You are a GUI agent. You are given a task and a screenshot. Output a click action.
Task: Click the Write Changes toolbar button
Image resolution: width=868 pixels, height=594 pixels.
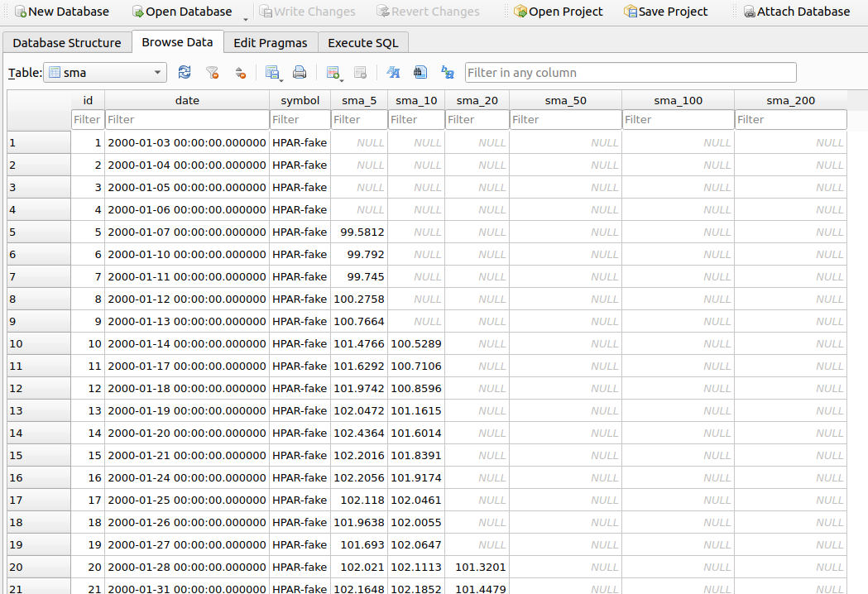pos(307,12)
